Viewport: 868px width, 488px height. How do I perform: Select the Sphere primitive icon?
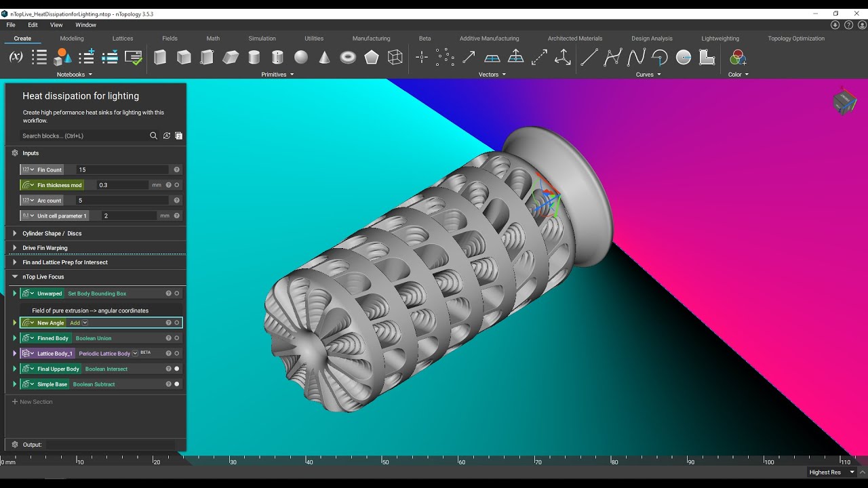click(301, 57)
